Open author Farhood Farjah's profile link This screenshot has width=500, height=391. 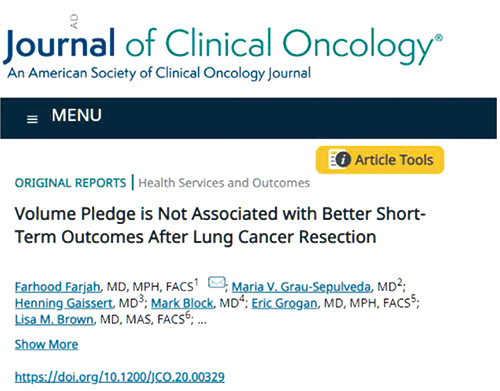(57, 287)
